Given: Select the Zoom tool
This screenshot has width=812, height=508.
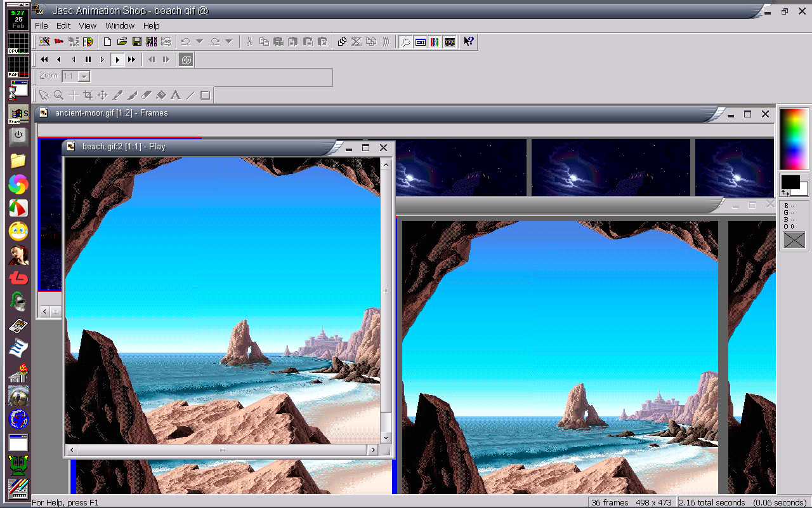Looking at the screenshot, I should click(x=59, y=95).
